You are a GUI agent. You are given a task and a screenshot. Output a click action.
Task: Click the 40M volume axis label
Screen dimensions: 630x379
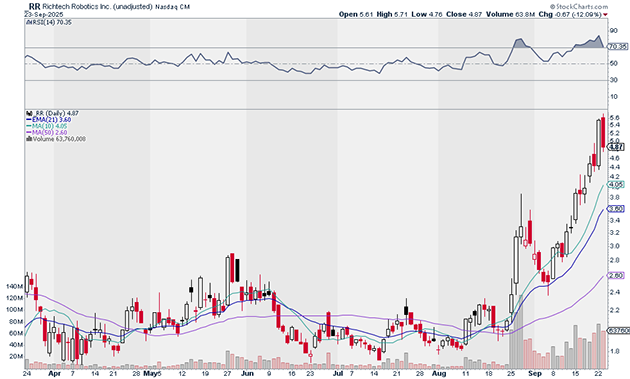[x=16, y=345]
